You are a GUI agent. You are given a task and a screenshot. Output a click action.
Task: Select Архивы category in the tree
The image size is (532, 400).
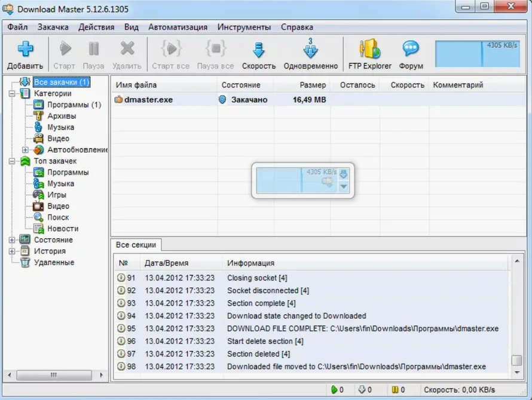tap(62, 116)
